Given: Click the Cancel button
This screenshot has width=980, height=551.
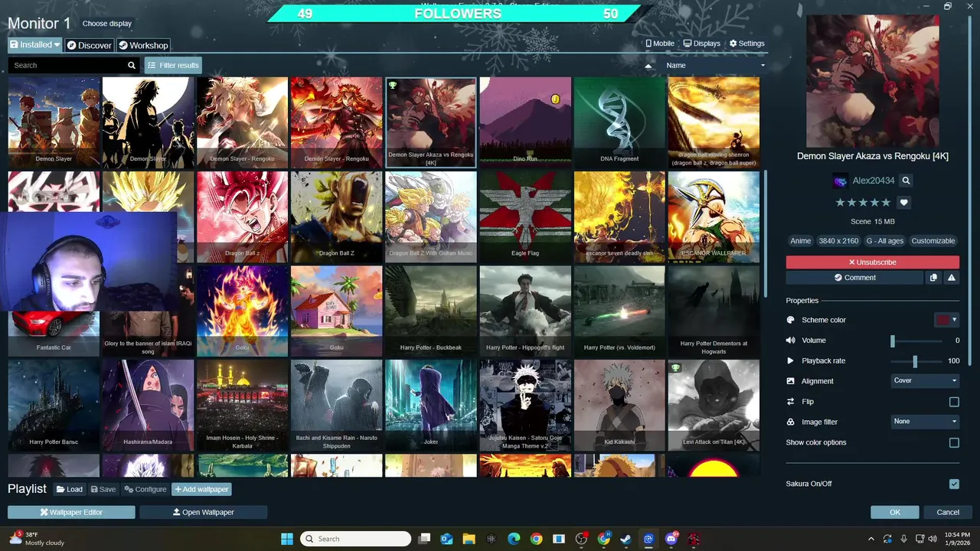Looking at the screenshot, I should pyautogui.click(x=948, y=512).
